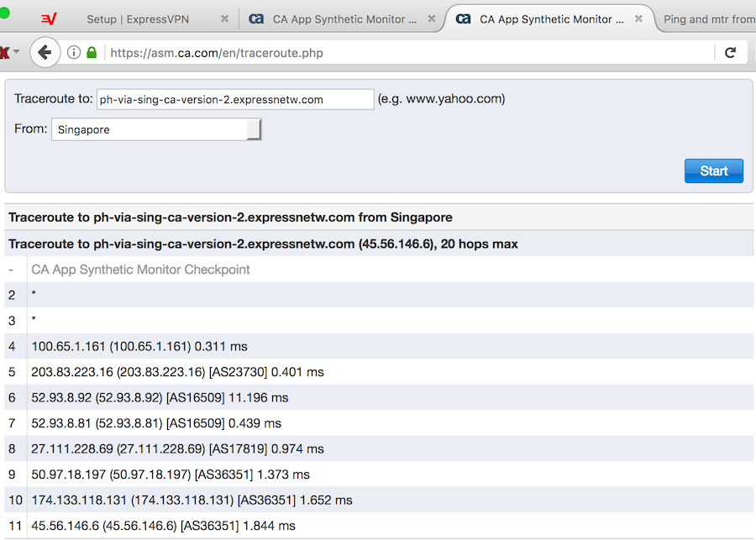The width and height of the screenshot is (756, 540).
Task: Click hop 10 row 174.133.118.131
Action: [379, 500]
